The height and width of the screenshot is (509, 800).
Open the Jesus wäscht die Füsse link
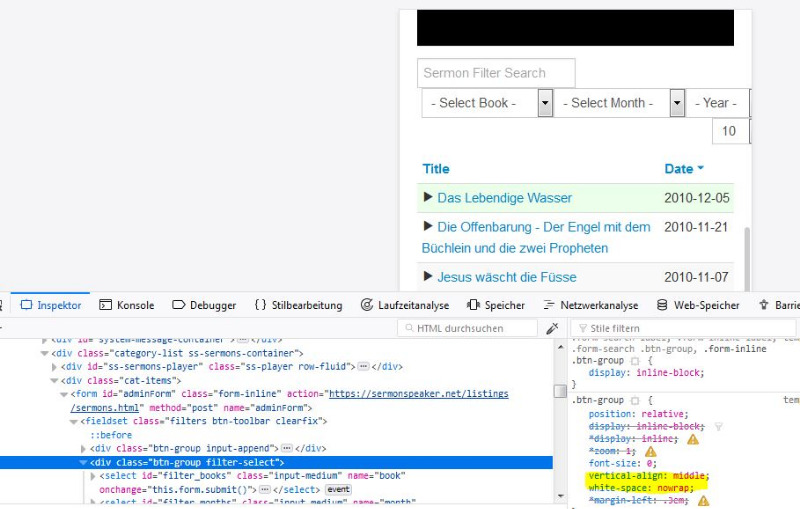click(x=507, y=277)
